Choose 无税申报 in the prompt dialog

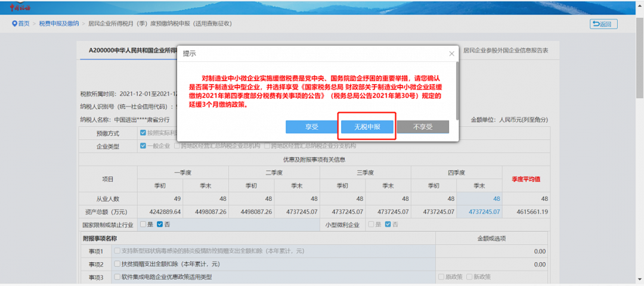367,127
